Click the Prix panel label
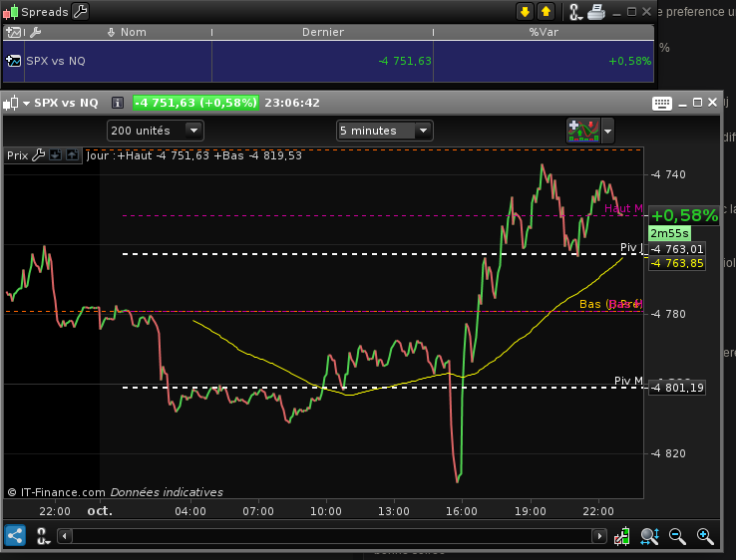 point(17,155)
